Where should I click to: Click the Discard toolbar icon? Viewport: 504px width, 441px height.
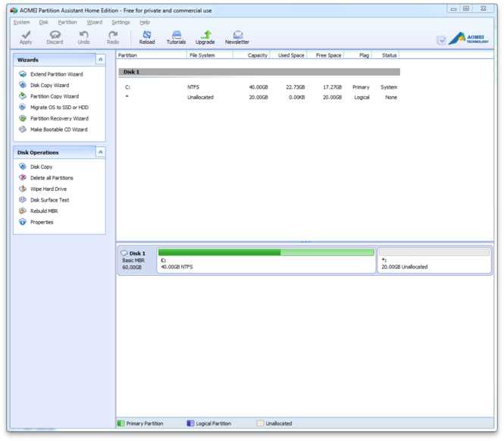tap(55, 34)
